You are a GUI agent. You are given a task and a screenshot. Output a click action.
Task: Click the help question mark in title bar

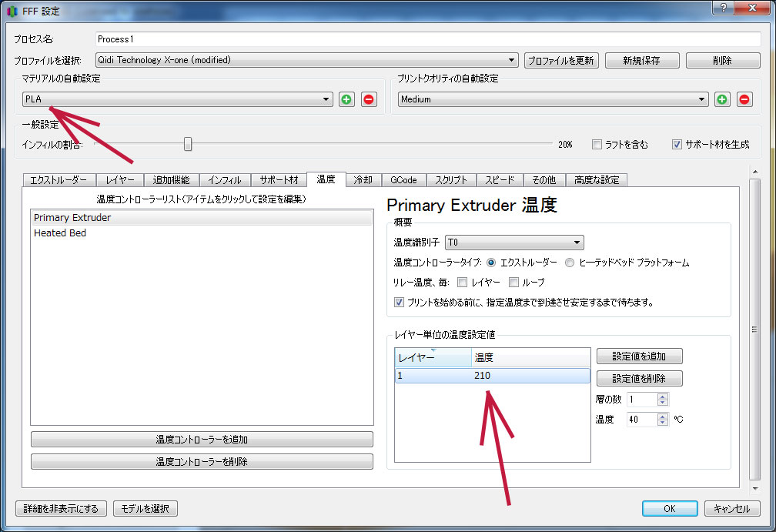click(724, 8)
